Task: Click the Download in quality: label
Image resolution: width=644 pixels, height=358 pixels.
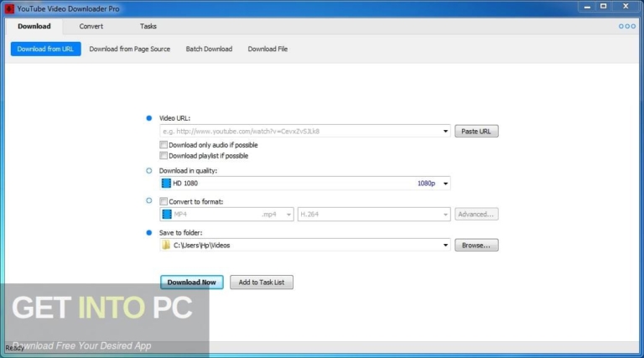Action: [x=188, y=171]
